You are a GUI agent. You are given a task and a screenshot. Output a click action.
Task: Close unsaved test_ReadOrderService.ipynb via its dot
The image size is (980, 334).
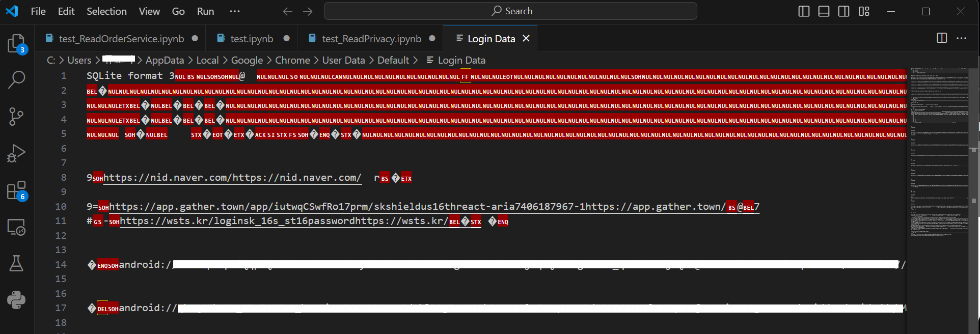[x=195, y=38]
